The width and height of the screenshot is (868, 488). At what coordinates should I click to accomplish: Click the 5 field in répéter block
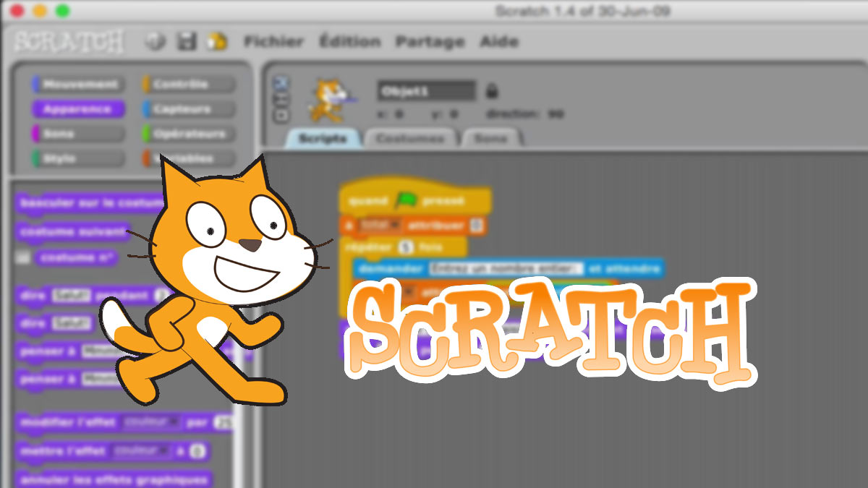coord(407,247)
